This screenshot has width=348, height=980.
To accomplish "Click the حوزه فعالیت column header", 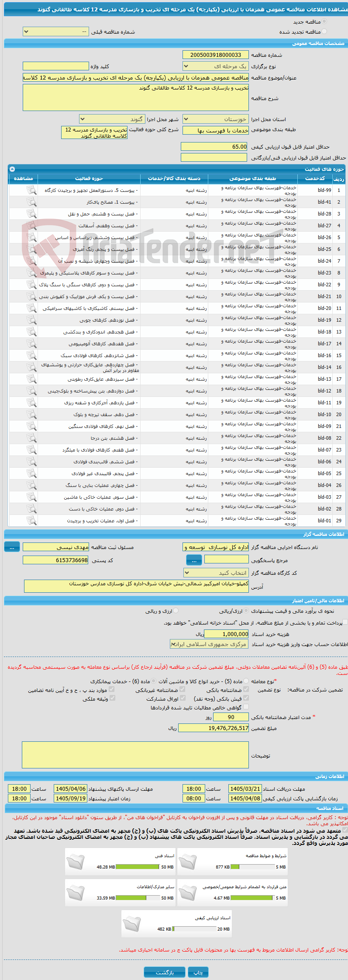I will coord(89,178).
